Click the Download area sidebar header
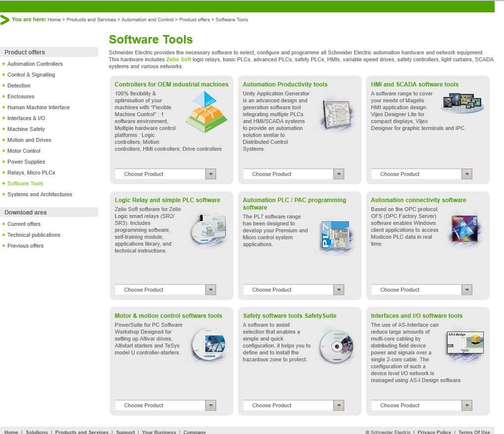504x434 pixels. pyautogui.click(x=49, y=213)
